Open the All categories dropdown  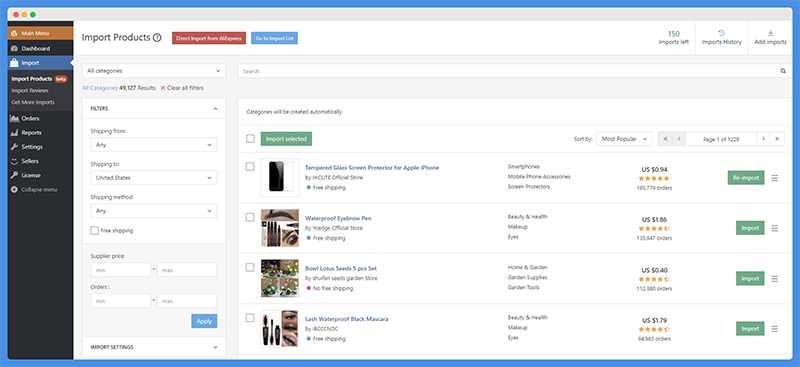[154, 71]
